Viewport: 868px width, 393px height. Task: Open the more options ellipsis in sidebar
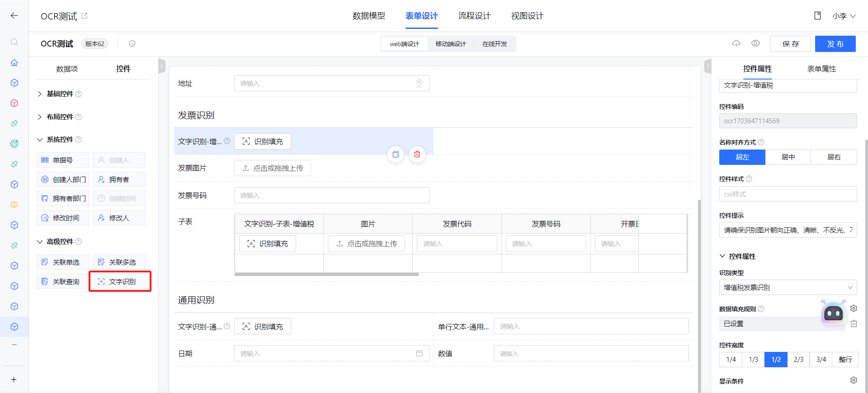point(14,345)
